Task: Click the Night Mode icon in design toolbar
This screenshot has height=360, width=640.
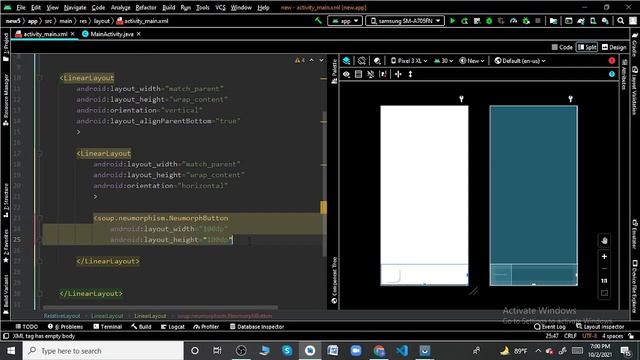Action: click(378, 61)
